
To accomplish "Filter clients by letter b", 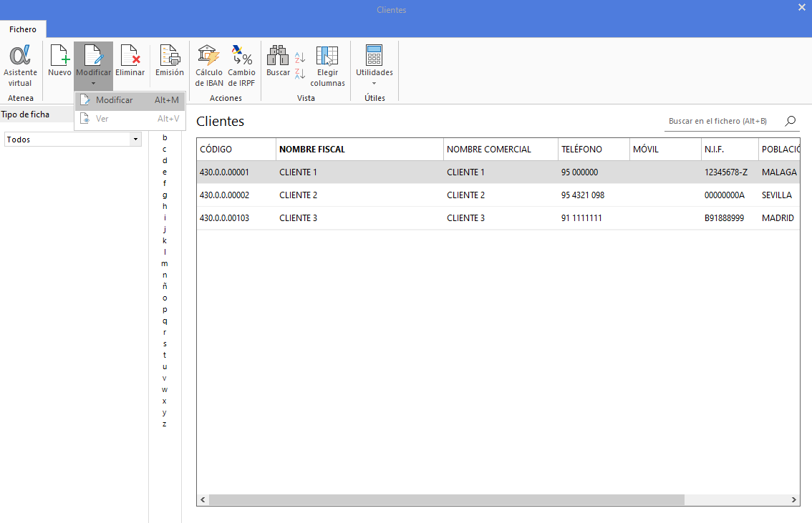I will point(165,137).
